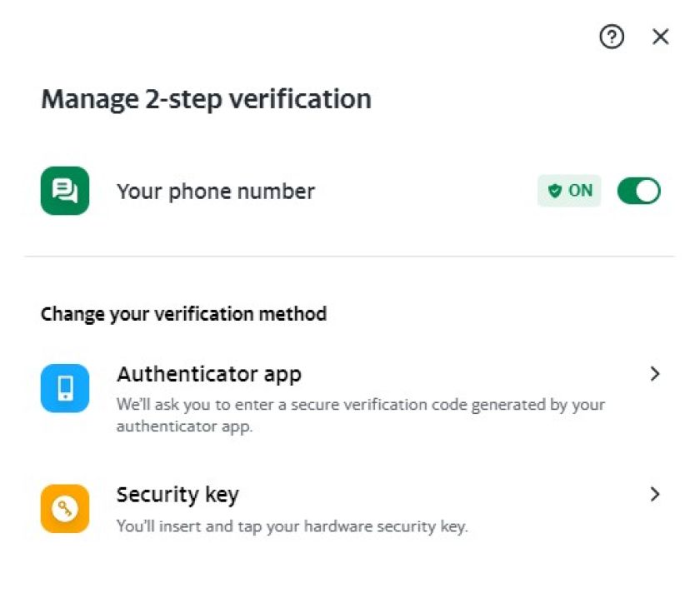Click the "Your phone number" label
This screenshot has width=700, height=598.
pos(216,192)
